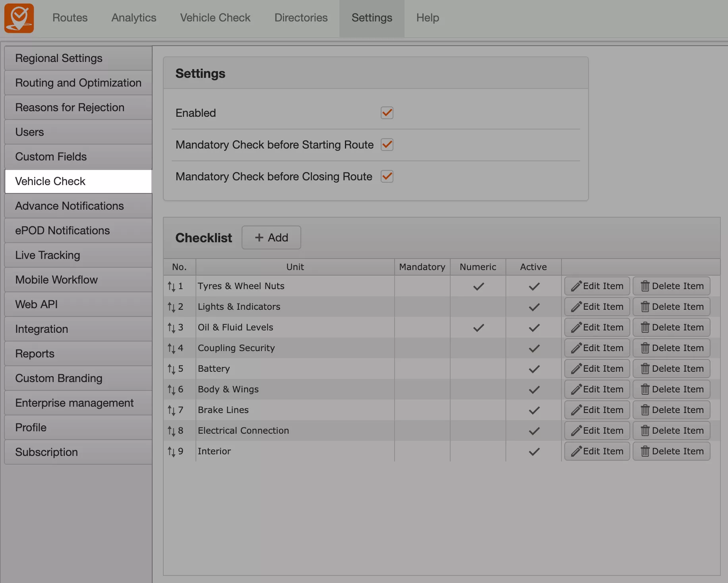Edit the Interior checklist item
Screen dimensions: 728x583
597,451
